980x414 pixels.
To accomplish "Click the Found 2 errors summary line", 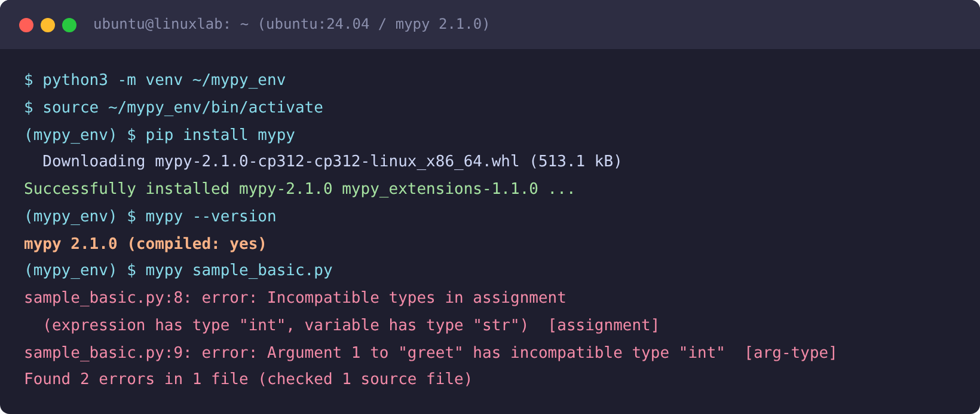I will click(x=248, y=379).
